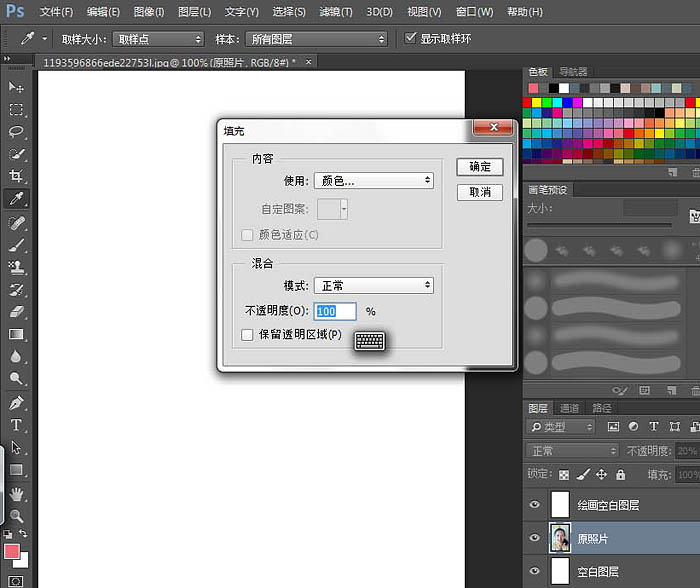Select the Crop tool
This screenshot has height=588, width=700.
(x=17, y=175)
